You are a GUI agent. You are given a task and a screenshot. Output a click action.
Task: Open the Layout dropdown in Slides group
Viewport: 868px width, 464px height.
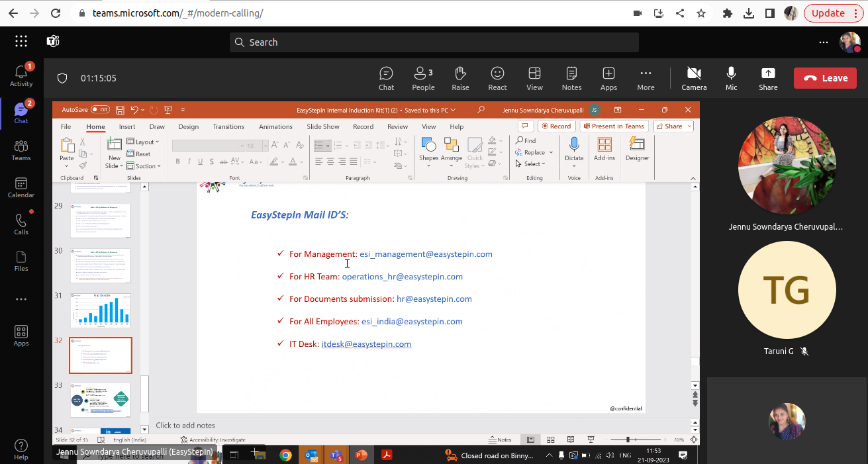143,142
